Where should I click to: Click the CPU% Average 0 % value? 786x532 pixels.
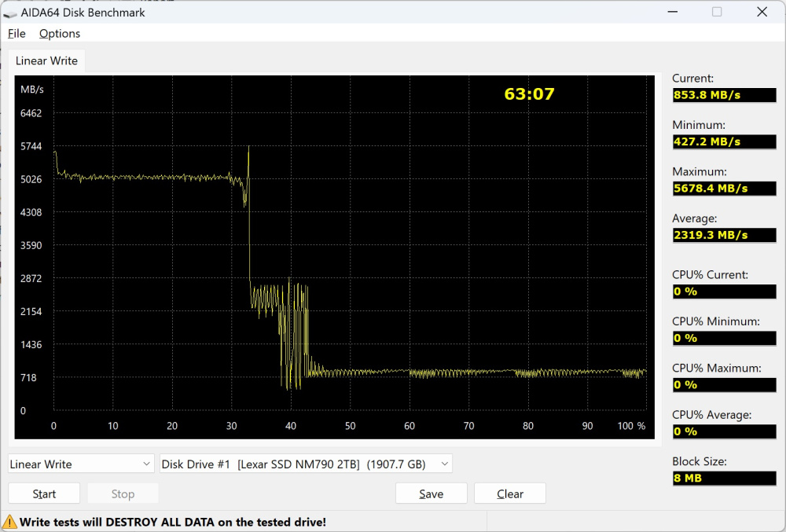(725, 431)
